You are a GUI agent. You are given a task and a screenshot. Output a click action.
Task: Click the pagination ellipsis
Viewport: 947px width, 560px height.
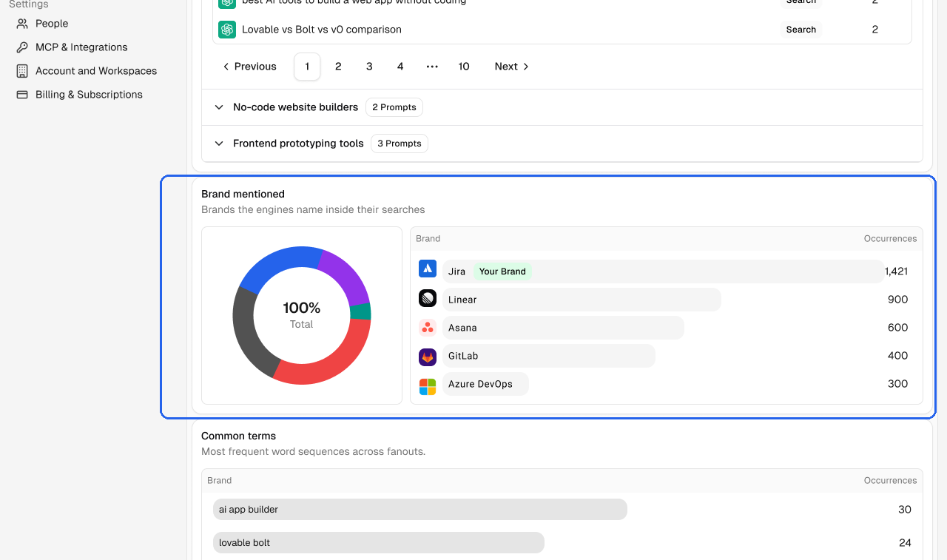click(432, 67)
